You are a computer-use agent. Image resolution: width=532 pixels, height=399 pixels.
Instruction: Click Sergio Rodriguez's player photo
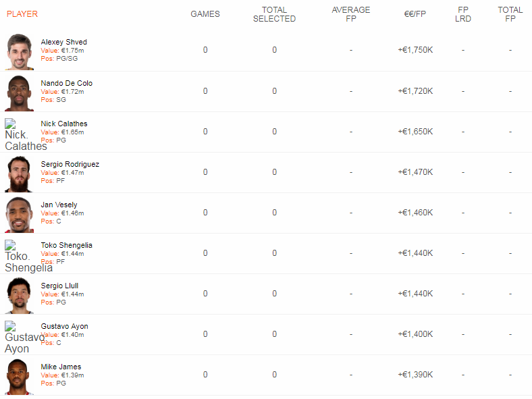point(20,174)
